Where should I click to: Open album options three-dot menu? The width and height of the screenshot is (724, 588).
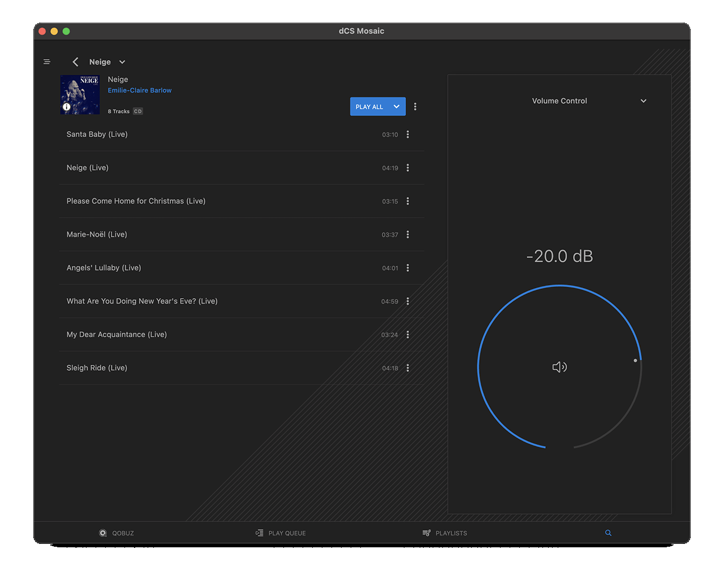415,107
